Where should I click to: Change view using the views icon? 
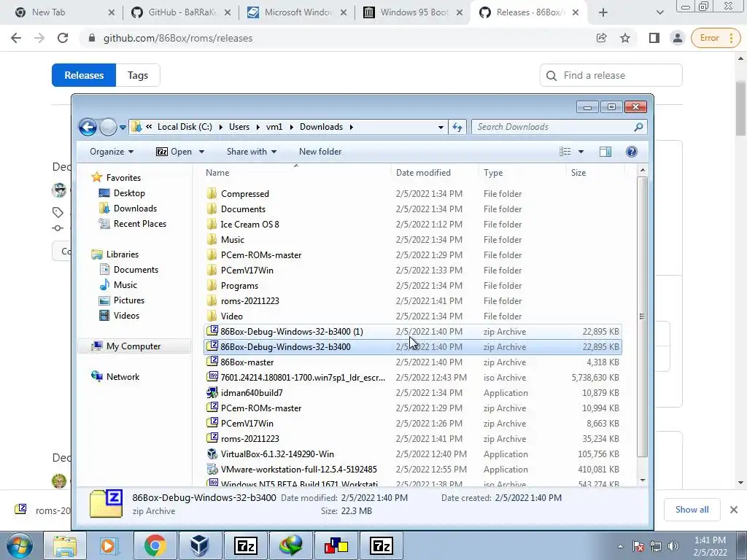coord(565,152)
